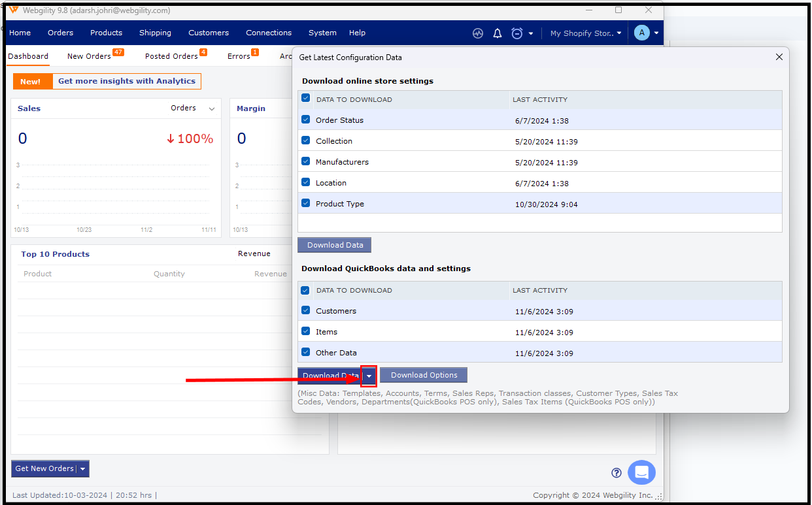Click the user avatar 'A' icon

tap(642, 33)
